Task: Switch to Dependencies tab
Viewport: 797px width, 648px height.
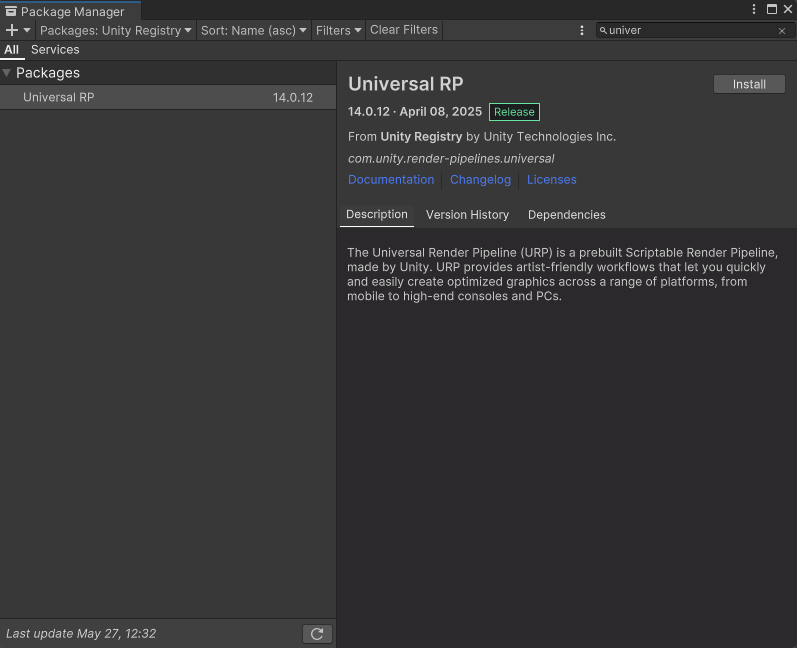Action: coord(566,215)
